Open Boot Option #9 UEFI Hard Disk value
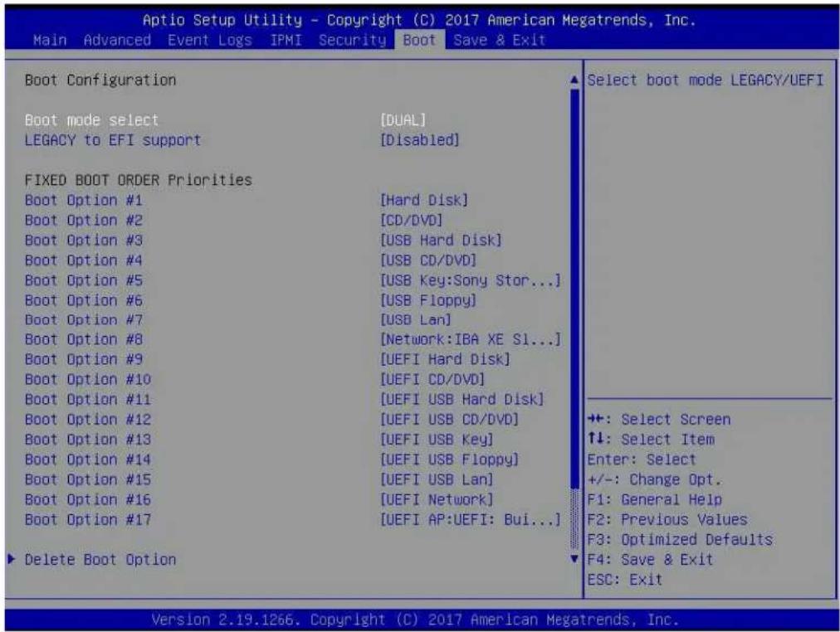Image resolution: width=840 pixels, height=632 pixels. pyautogui.click(x=445, y=360)
